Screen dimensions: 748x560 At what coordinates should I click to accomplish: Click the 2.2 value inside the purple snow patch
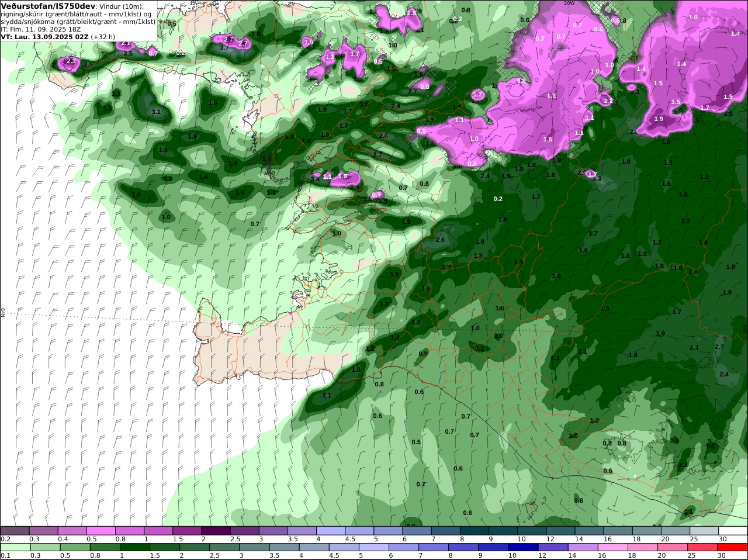tap(71, 61)
